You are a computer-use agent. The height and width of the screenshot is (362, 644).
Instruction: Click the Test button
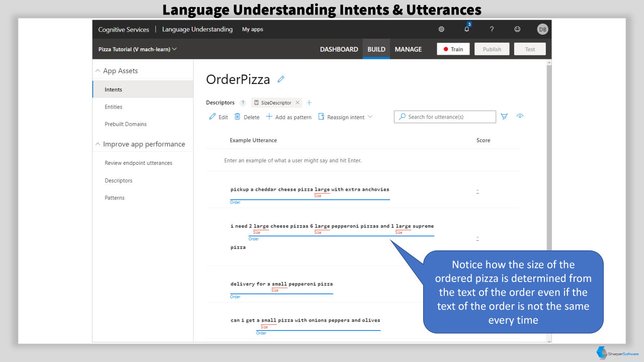pos(530,49)
